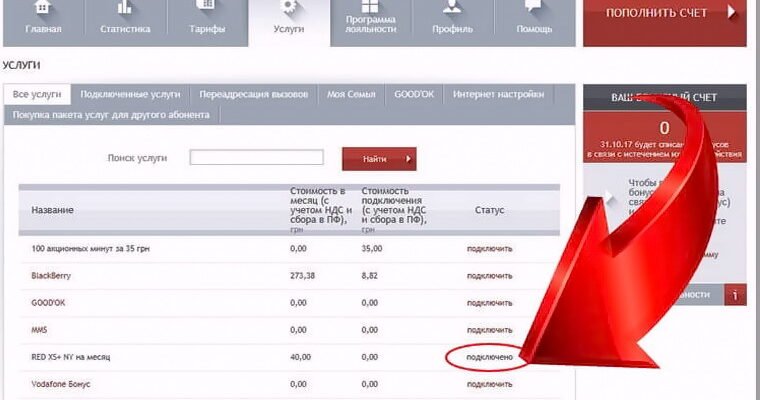
Task: Open the GOOD'OK service name in table
Action: pyautogui.click(x=48, y=303)
